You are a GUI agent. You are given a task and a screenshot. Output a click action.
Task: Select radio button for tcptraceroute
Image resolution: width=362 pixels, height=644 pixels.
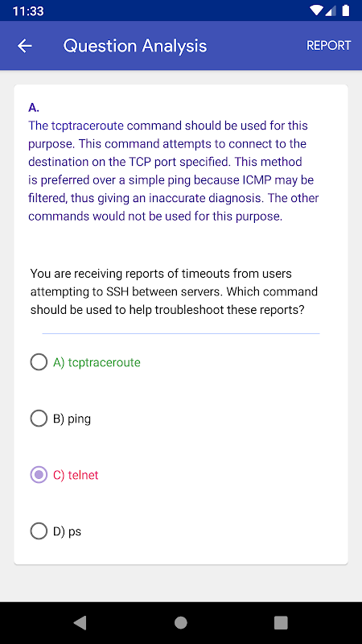[39, 362]
